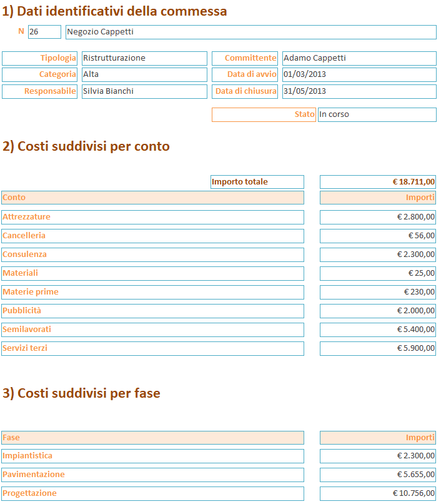Select the Materiali row

pos(152,273)
